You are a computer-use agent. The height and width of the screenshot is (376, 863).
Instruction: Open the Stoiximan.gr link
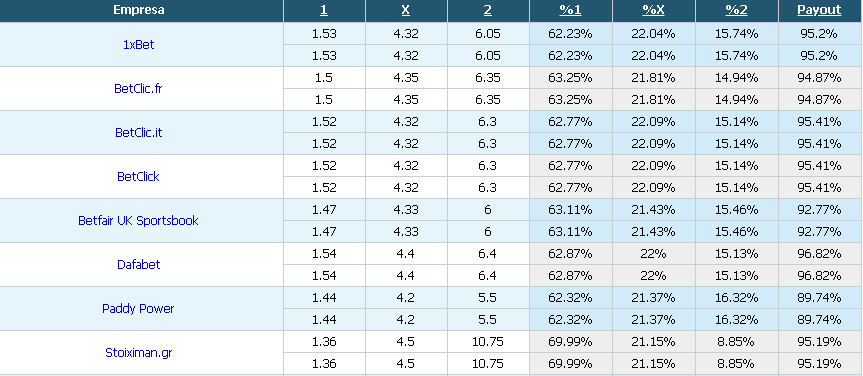138,353
